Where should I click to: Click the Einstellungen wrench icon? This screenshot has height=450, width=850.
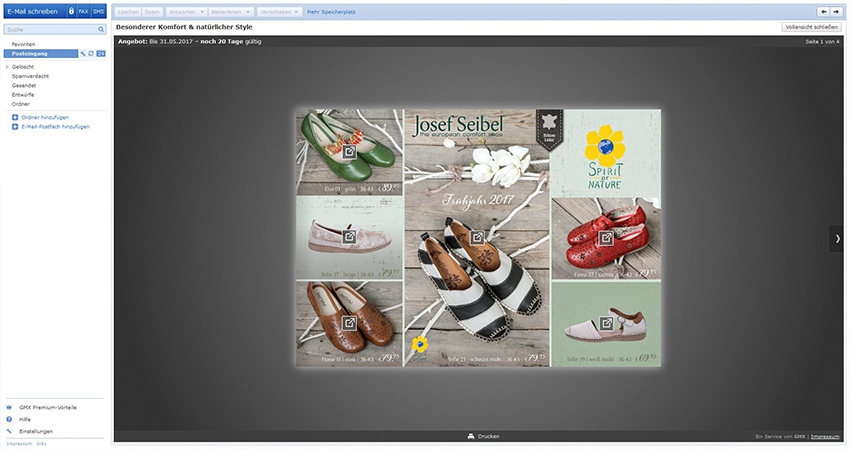pyautogui.click(x=9, y=431)
